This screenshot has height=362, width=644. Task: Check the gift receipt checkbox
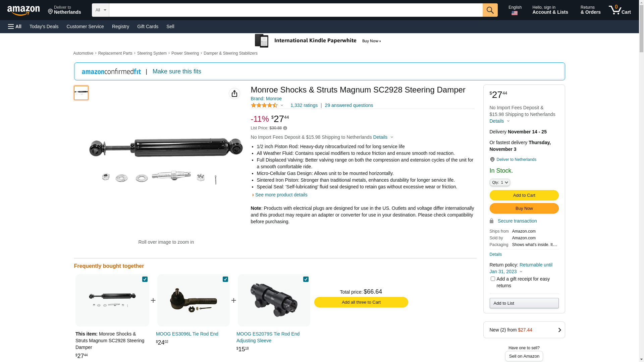click(493, 279)
